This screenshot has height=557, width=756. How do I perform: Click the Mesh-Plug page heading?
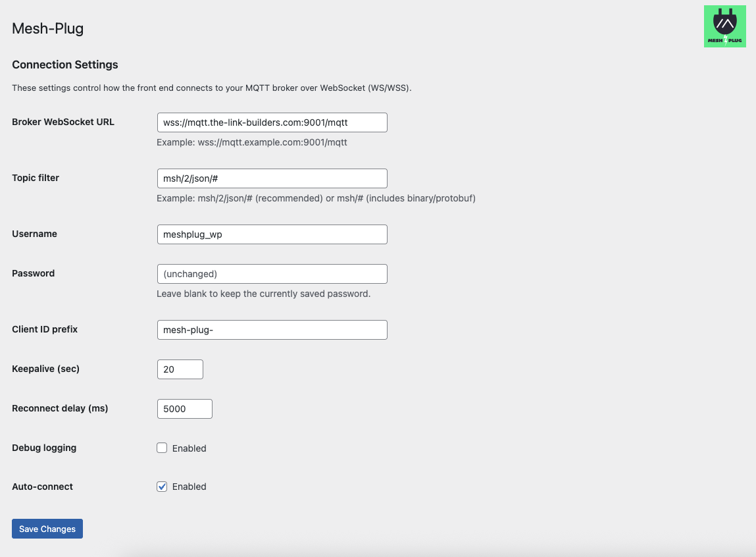(x=47, y=29)
